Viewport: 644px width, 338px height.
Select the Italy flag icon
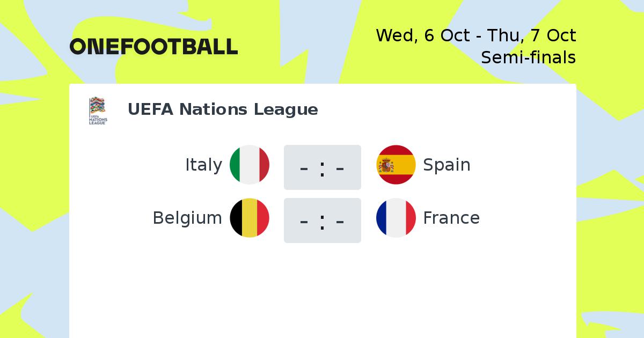[250, 165]
